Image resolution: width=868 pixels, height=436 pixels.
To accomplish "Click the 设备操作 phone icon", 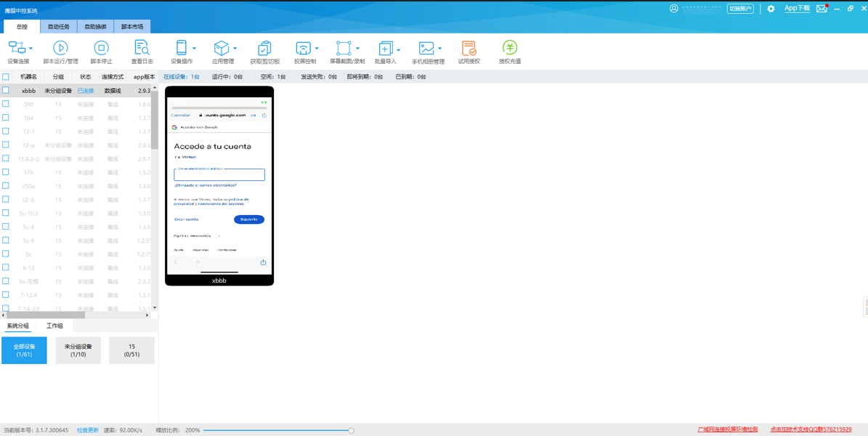I will [182, 48].
